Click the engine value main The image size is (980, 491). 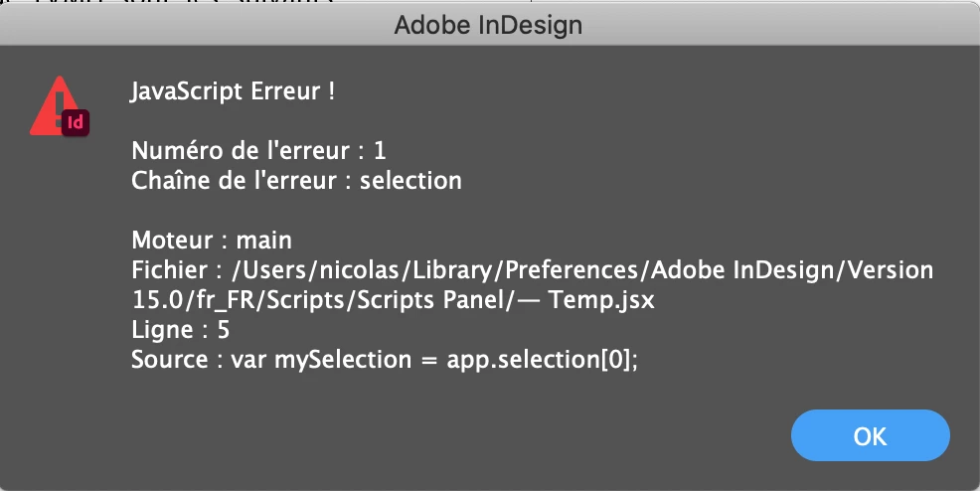(263, 240)
